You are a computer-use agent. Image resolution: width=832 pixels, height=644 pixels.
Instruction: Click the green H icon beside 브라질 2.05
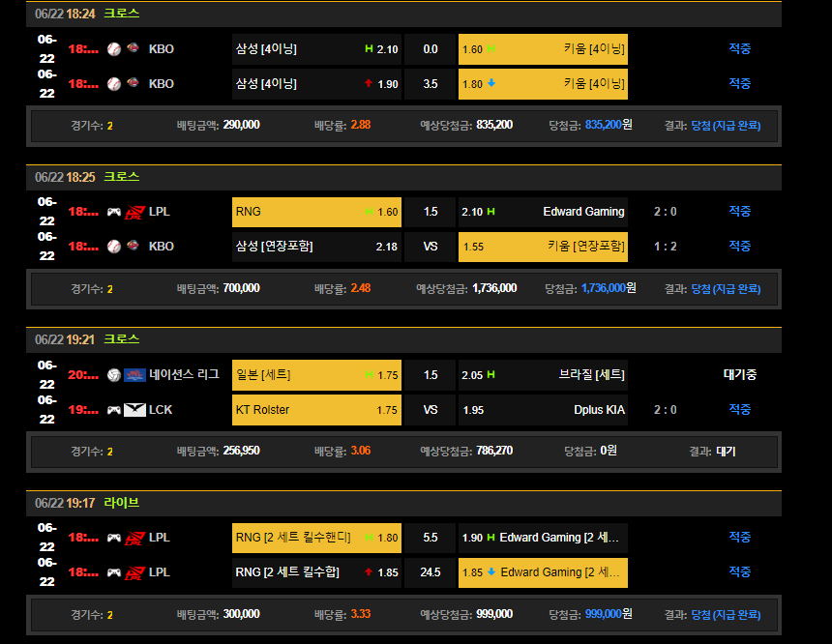click(491, 375)
